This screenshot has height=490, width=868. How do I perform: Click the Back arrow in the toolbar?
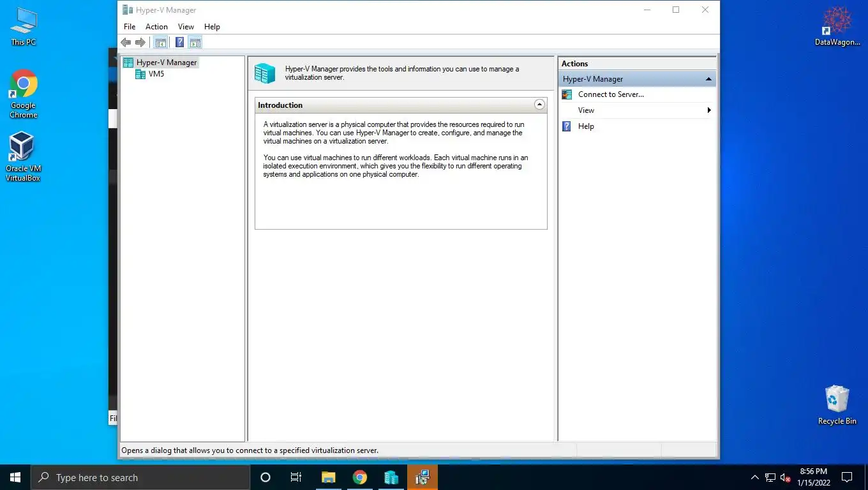[126, 42]
